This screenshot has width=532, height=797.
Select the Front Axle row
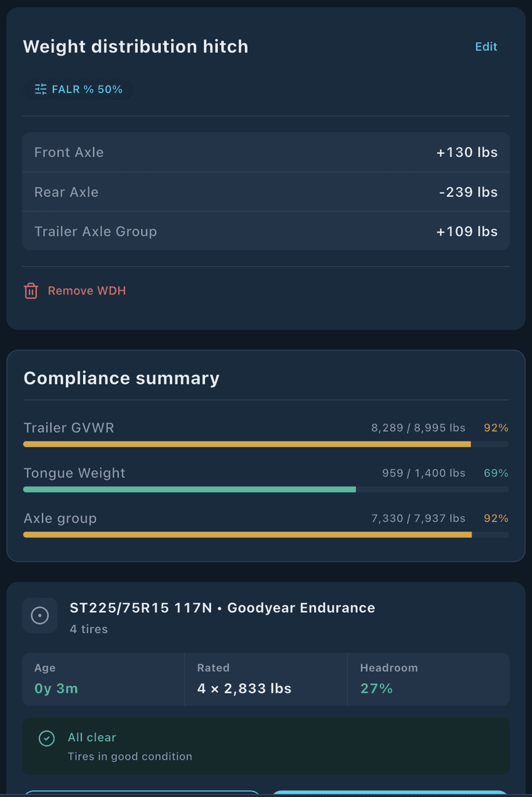coord(266,152)
